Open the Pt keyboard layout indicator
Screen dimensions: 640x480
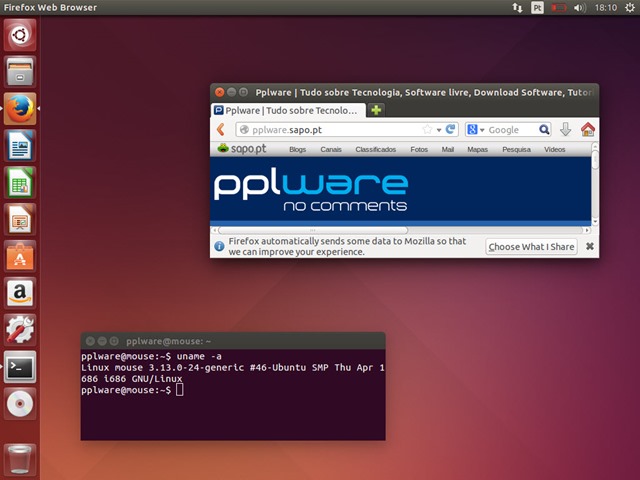click(x=537, y=7)
